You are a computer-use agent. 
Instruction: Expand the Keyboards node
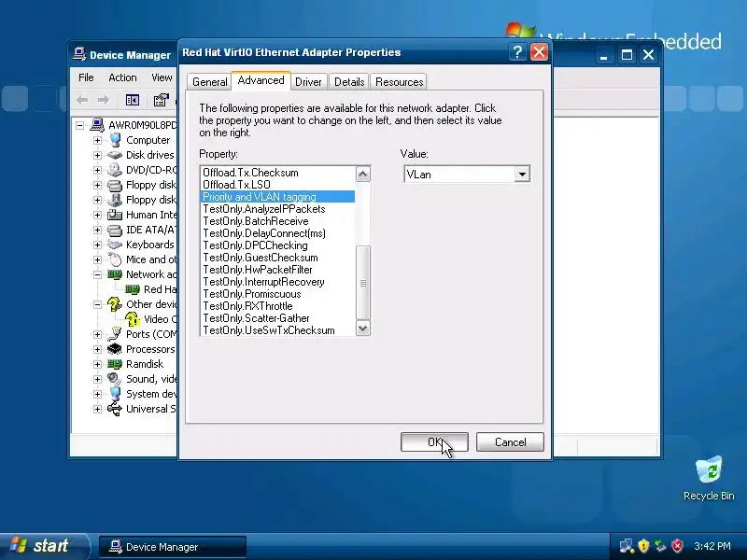tap(98, 245)
